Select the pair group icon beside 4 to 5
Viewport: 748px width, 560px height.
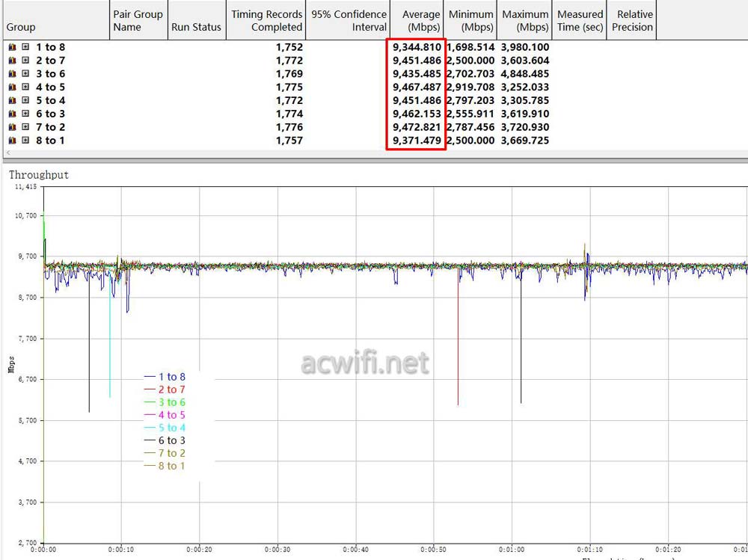(x=10, y=87)
